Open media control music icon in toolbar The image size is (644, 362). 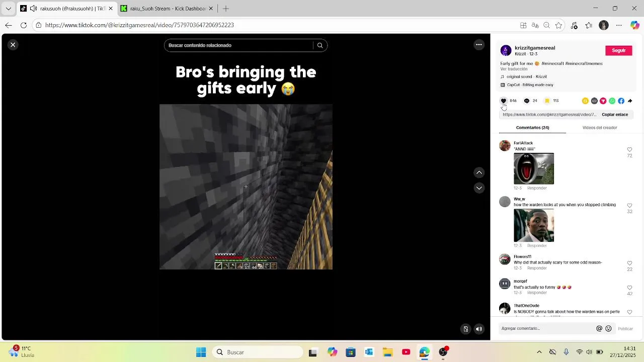[575, 25]
